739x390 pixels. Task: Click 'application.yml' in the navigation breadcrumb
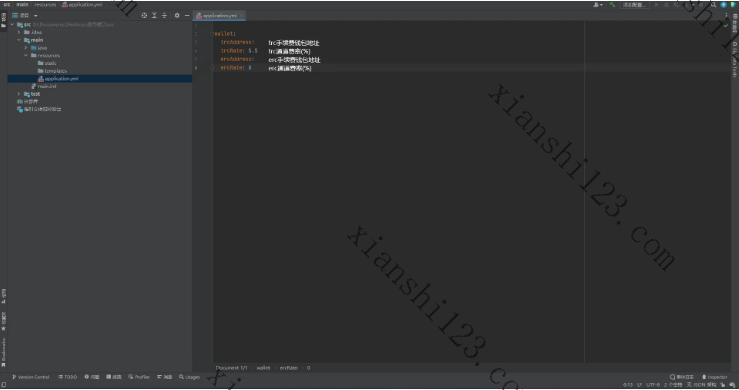pyautogui.click(x=82, y=5)
